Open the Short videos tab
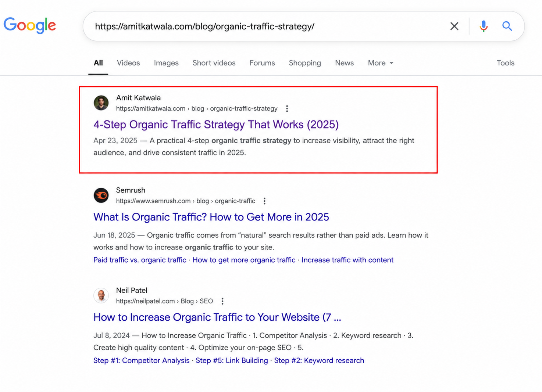542x392 pixels. pos(214,63)
